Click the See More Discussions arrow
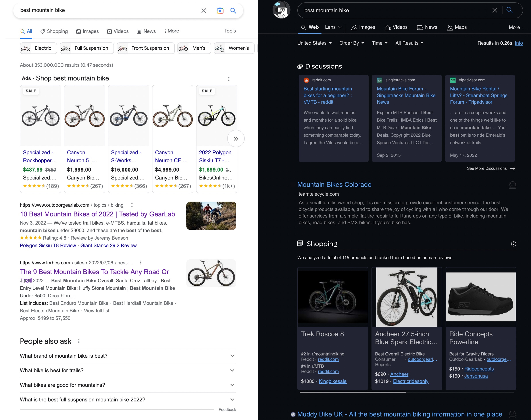 pyautogui.click(x=512, y=168)
